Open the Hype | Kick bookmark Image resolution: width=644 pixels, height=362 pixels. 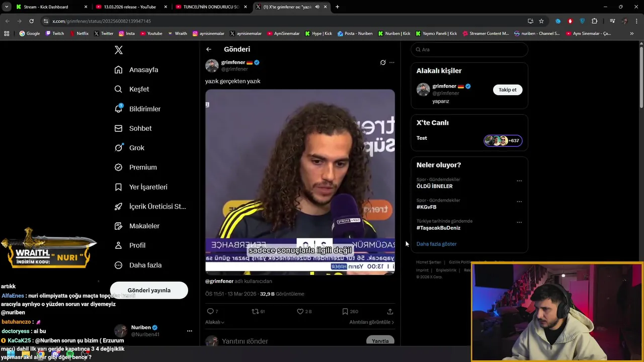(318, 33)
